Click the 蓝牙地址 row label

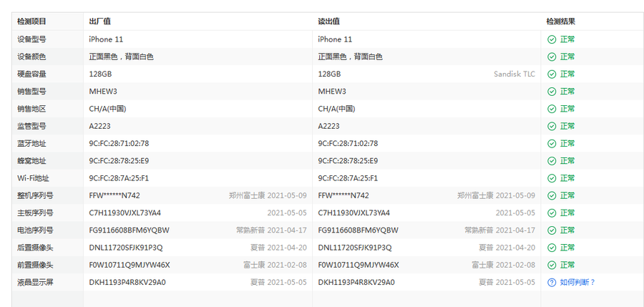(x=31, y=144)
